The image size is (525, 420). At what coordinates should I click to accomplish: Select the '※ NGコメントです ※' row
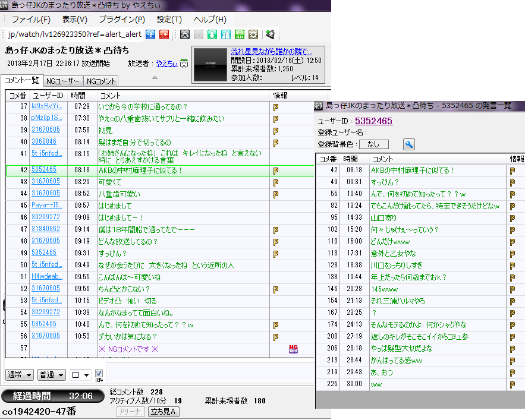[160, 349]
